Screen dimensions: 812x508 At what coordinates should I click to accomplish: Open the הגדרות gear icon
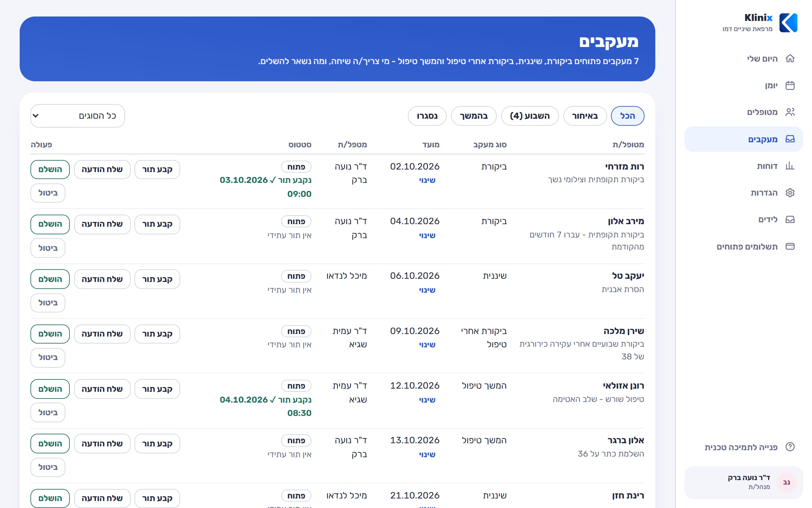[790, 193]
